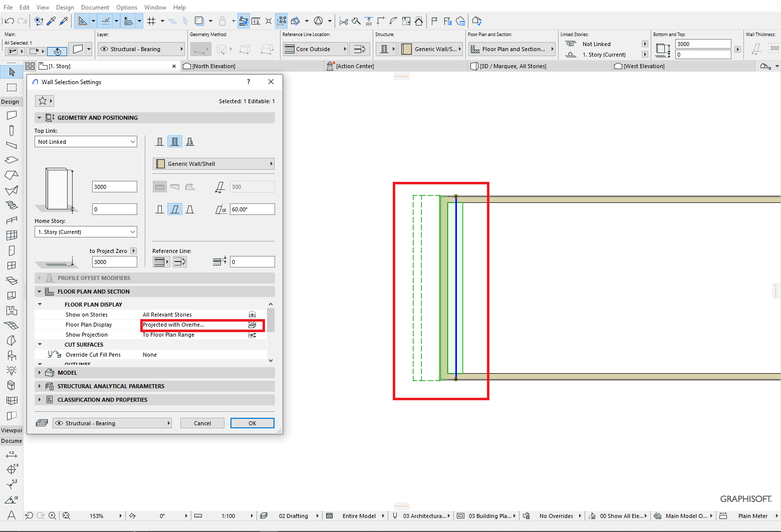This screenshot has height=532, width=781.
Task: Click the wall inclination angle input field
Action: pos(252,209)
